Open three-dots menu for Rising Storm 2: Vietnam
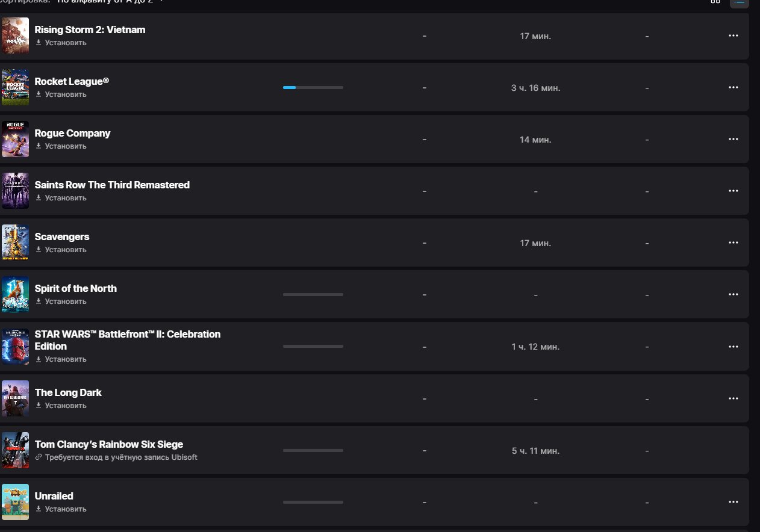The image size is (760, 532). 733,36
